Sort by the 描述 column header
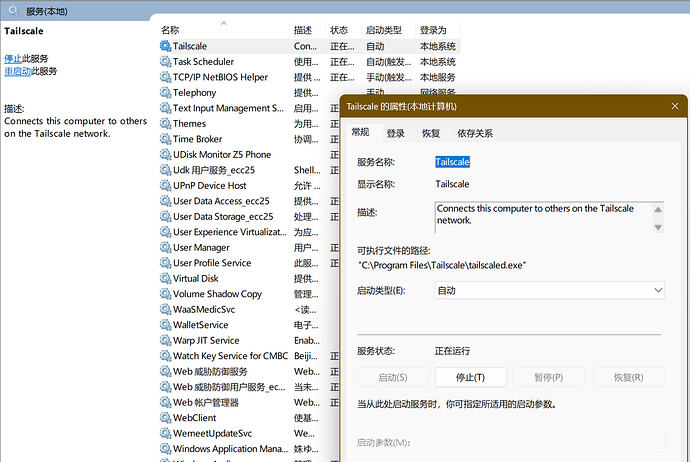 click(303, 30)
